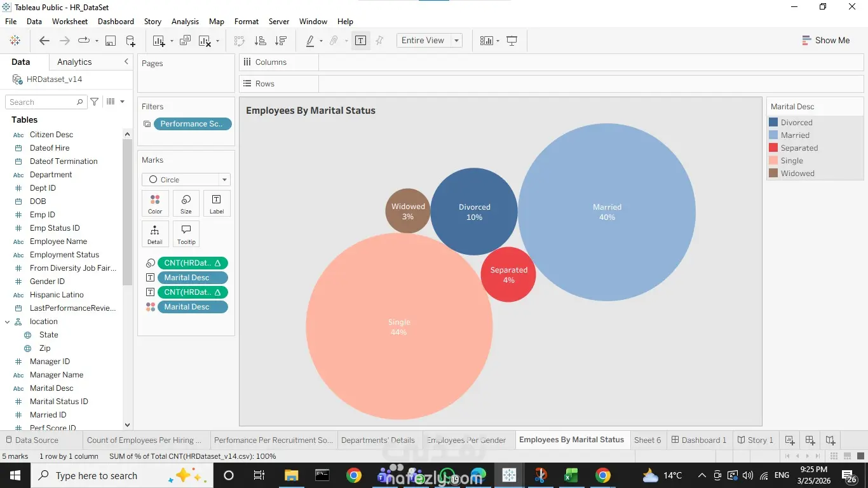Open the Color card in Marks
This screenshot has width=868, height=488.
tap(155, 203)
